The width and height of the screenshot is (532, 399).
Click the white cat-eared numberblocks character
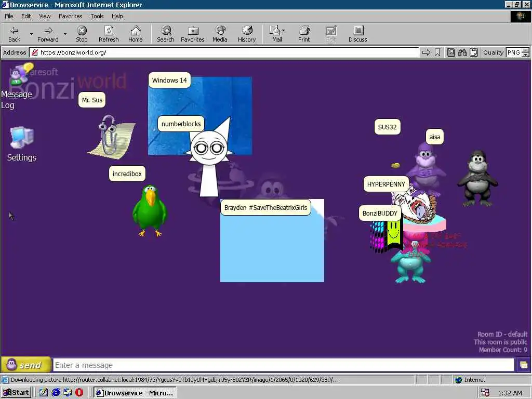point(209,157)
